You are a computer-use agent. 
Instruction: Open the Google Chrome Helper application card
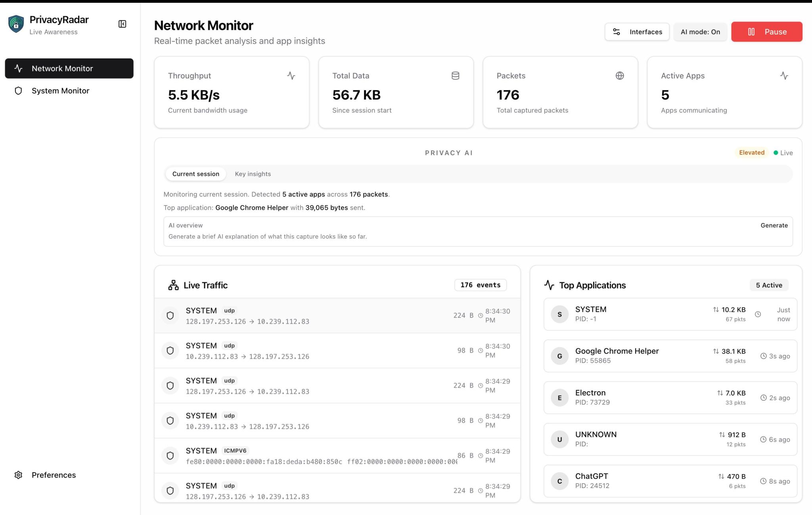click(x=670, y=356)
